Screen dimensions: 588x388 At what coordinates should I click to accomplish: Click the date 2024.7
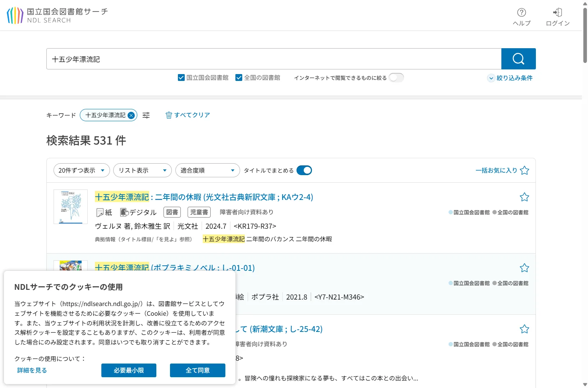coord(216,226)
